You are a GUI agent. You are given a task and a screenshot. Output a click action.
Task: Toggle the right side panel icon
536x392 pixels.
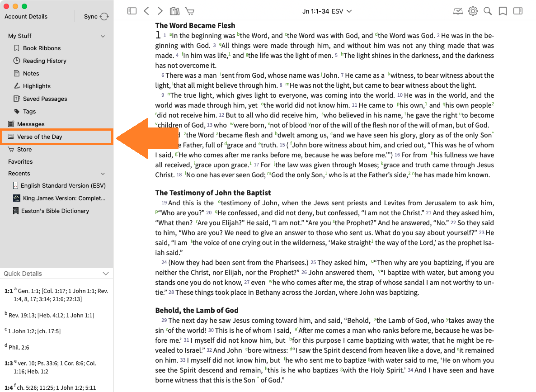[518, 11]
